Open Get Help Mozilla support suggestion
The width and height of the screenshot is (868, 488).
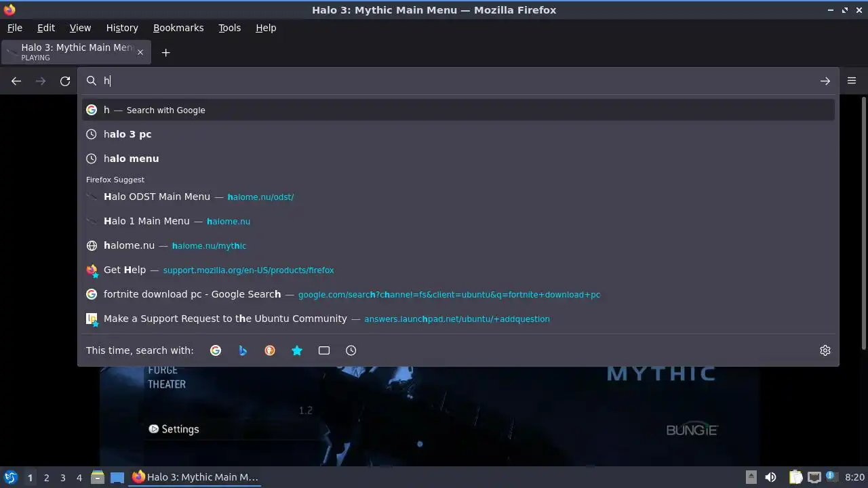point(458,270)
